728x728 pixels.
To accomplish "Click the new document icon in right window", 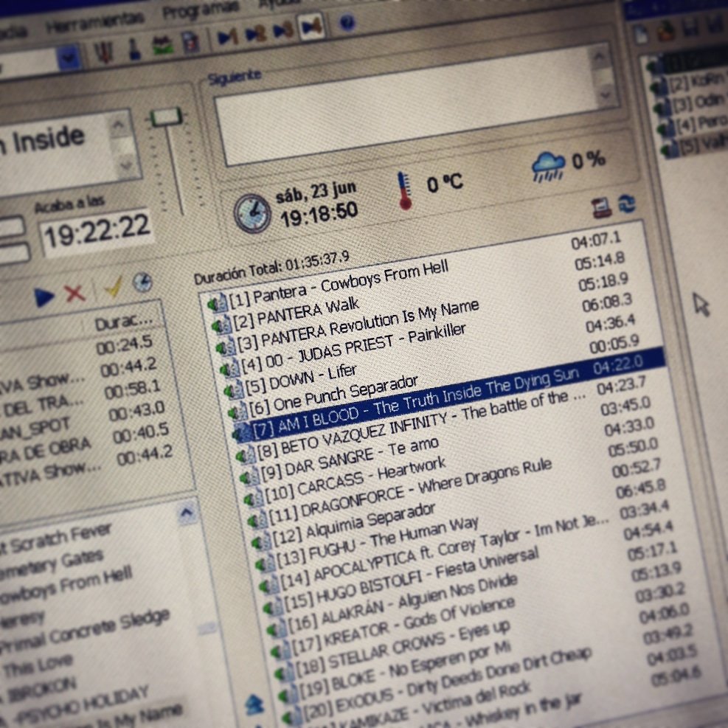I will [x=642, y=35].
